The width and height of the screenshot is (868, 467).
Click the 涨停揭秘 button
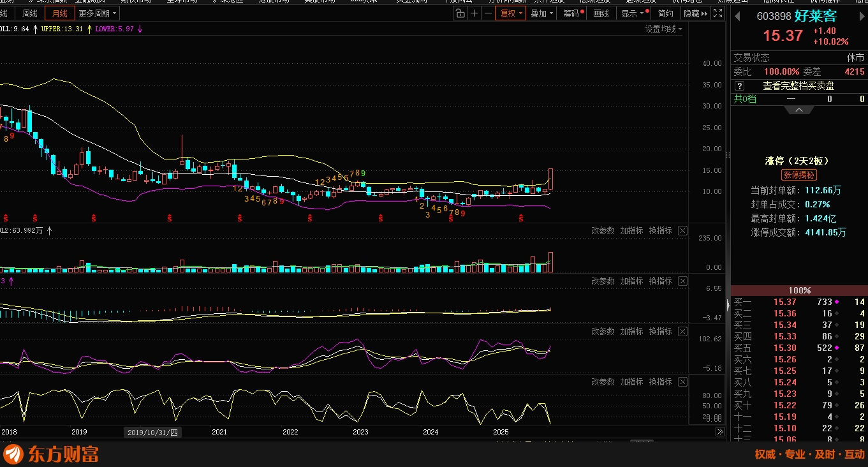pyautogui.click(x=798, y=175)
